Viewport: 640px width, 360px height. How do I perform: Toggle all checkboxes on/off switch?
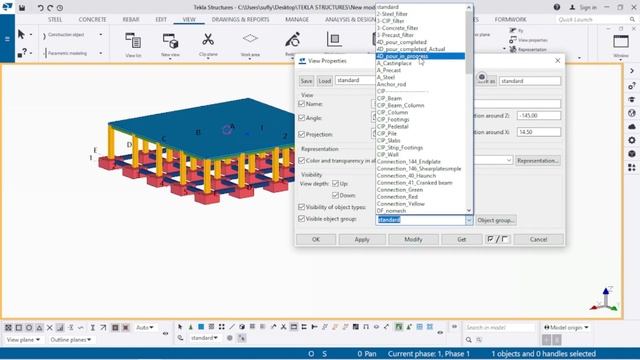(498, 239)
